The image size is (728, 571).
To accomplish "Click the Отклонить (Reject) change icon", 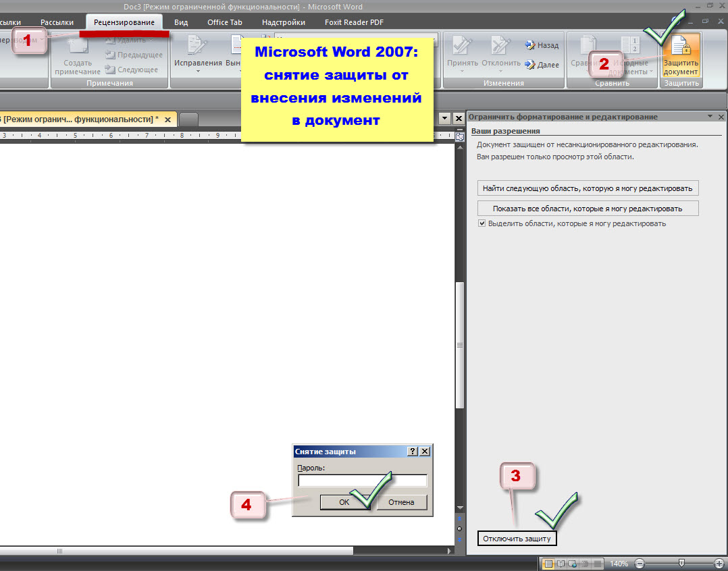I will pos(500,47).
